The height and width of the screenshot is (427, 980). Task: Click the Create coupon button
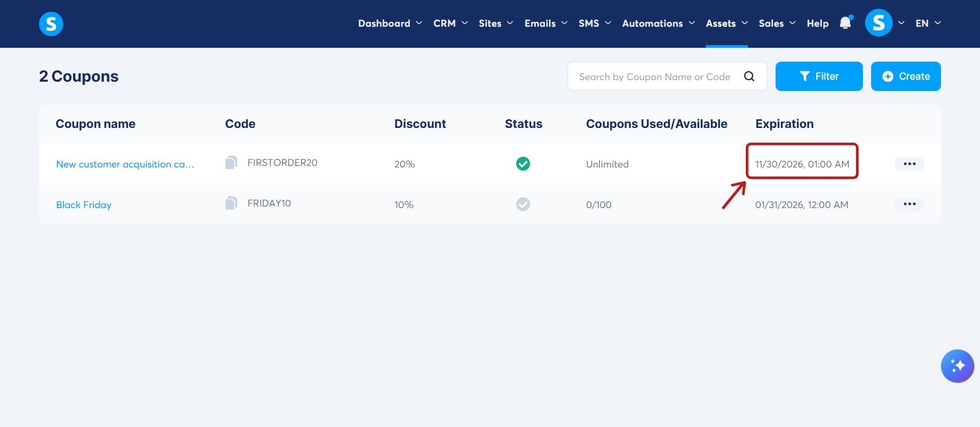coord(906,76)
